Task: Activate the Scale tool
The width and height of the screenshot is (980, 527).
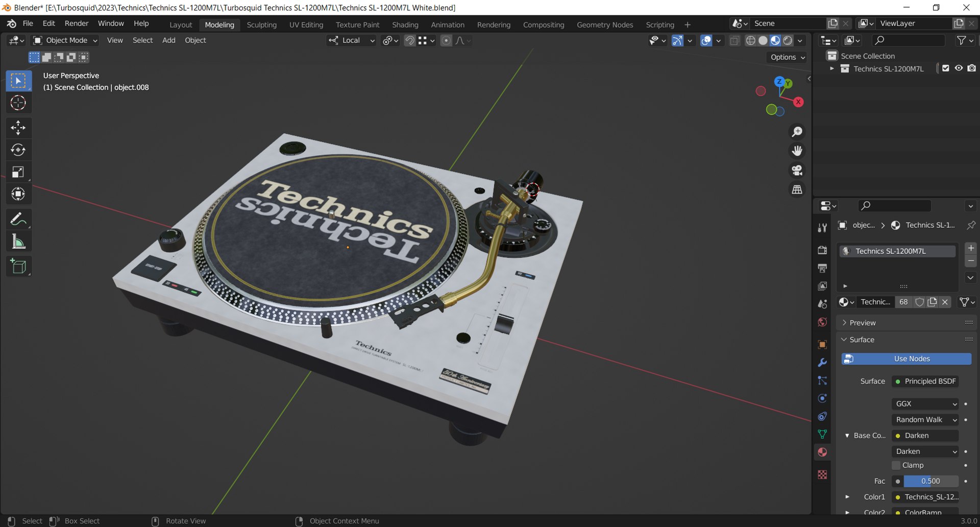Action: (18, 172)
